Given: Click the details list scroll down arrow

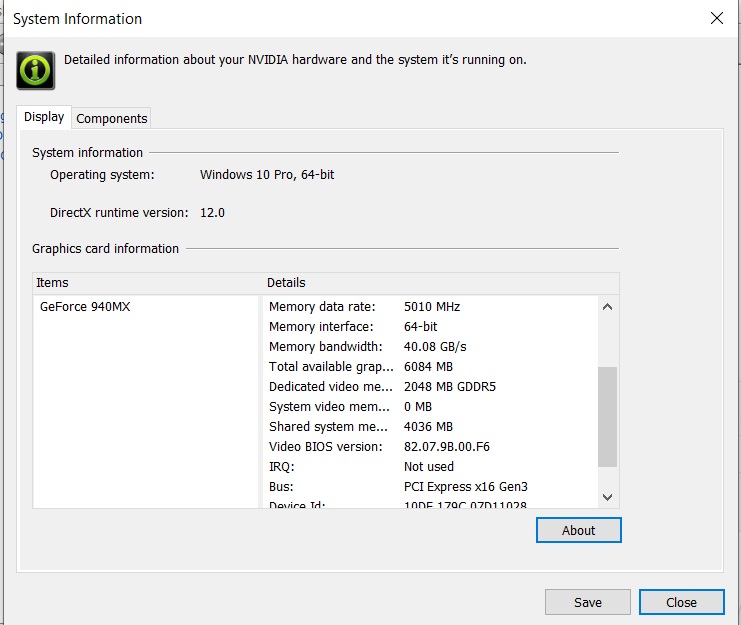Looking at the screenshot, I should click(x=608, y=497).
